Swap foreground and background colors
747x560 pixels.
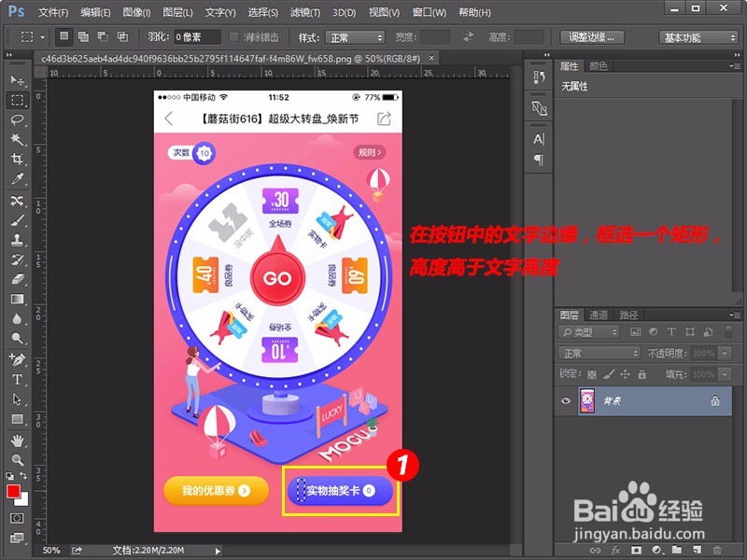(24, 475)
